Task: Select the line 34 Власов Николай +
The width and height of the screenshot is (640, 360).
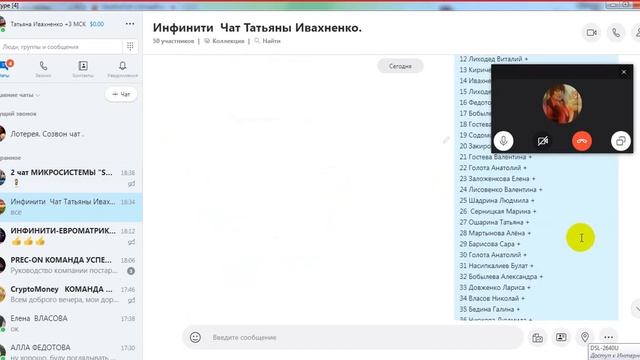Action: (492, 298)
